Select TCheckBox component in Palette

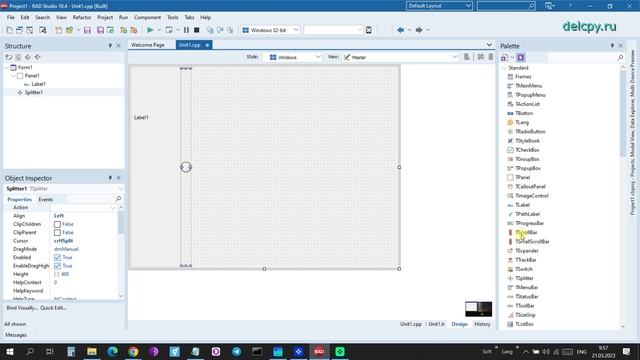pos(527,150)
